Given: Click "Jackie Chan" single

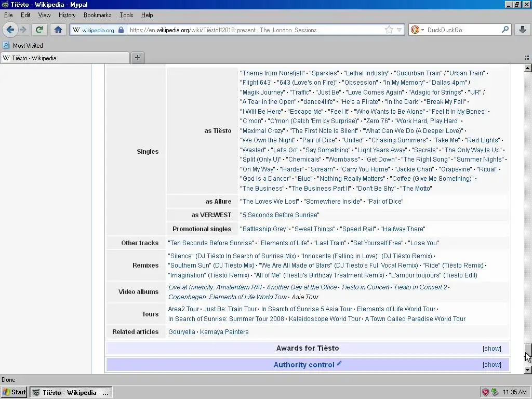Looking at the screenshot, I should pos(414,169).
